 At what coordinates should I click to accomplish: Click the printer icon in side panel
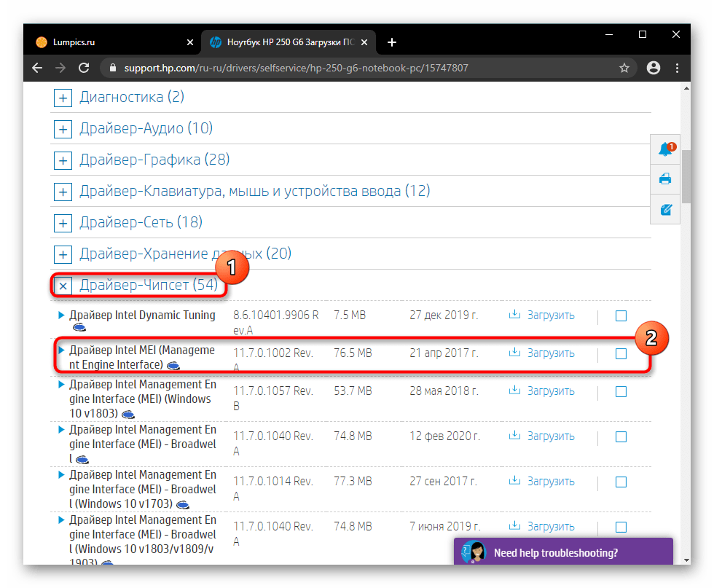(665, 179)
